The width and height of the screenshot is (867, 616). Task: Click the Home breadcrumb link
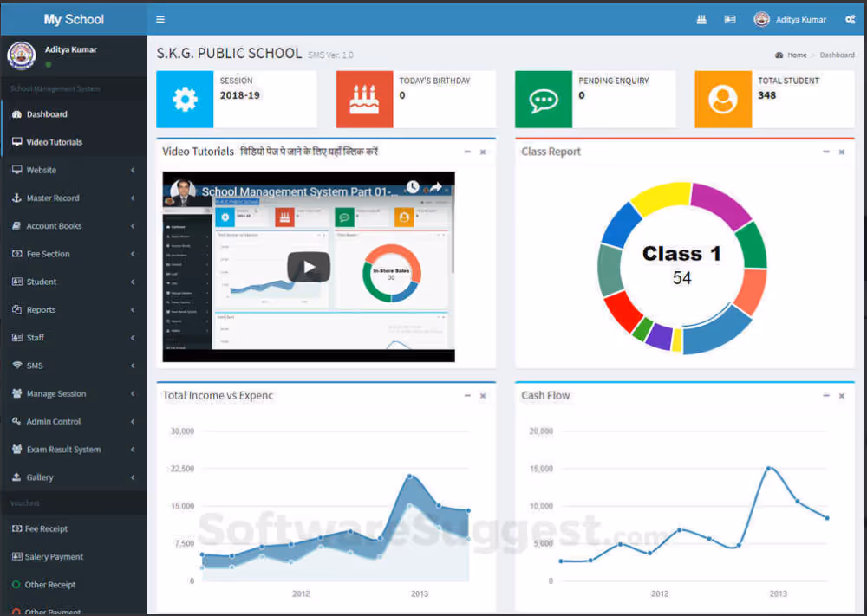[x=797, y=55]
